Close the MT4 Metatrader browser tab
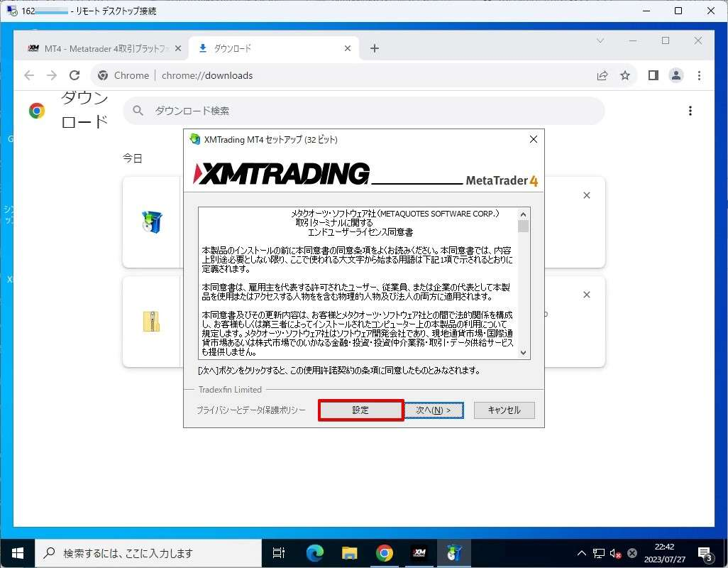The width and height of the screenshot is (728, 568). [178, 48]
